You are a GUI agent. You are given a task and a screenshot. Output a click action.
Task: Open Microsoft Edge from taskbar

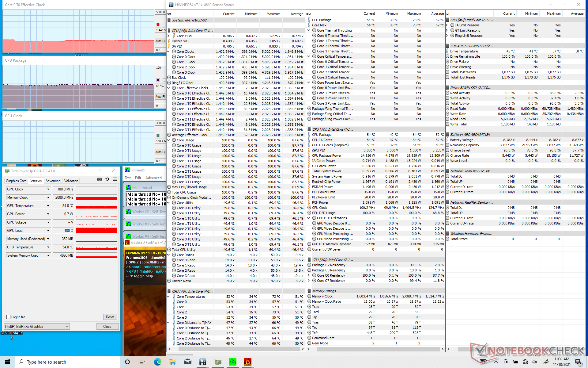[157, 362]
